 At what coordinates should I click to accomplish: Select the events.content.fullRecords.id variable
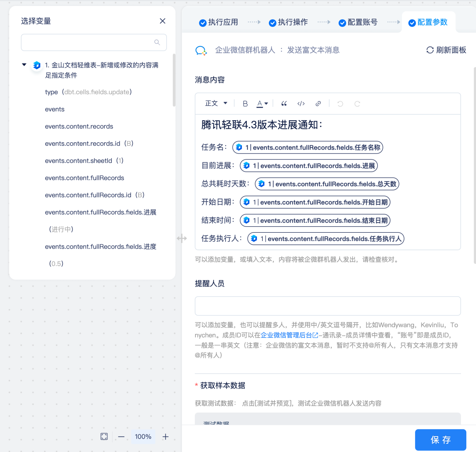click(95, 195)
